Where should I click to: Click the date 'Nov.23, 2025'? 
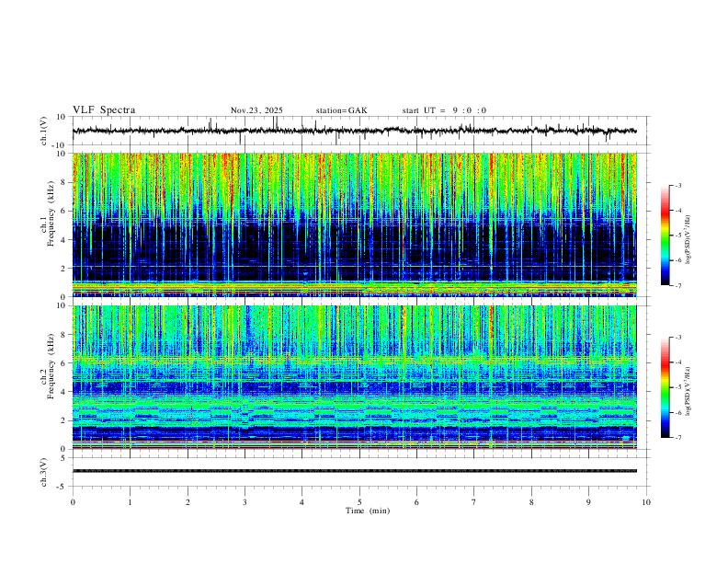click(256, 110)
